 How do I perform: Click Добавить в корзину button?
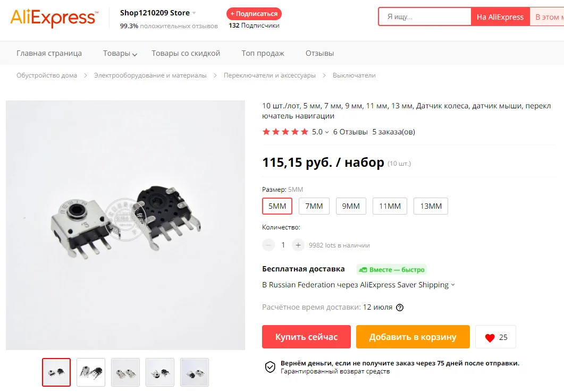[413, 337]
